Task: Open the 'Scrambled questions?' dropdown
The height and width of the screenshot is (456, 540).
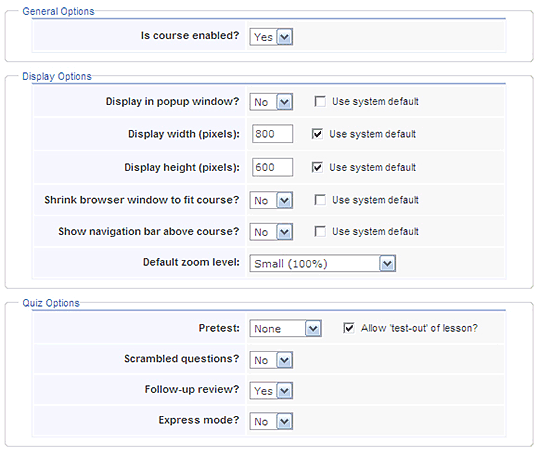Action: (271, 360)
